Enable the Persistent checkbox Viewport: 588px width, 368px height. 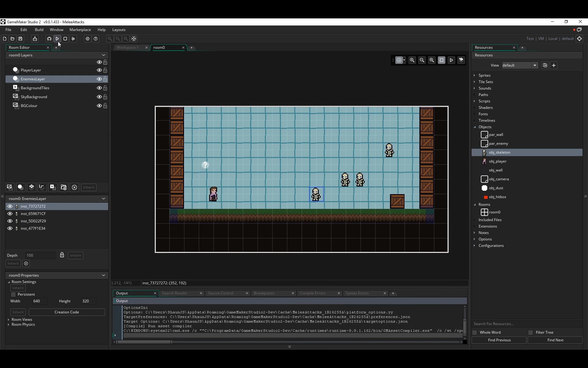[13, 294]
